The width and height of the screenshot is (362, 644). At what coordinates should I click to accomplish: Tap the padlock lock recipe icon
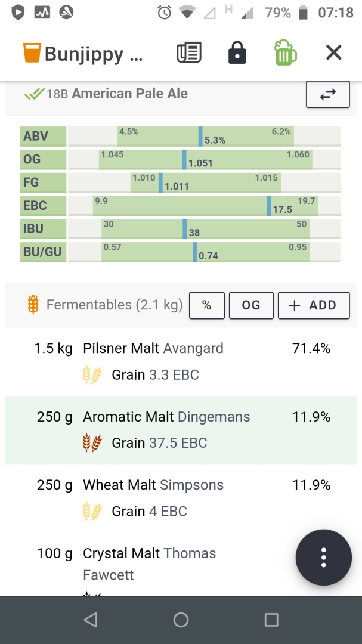click(237, 53)
